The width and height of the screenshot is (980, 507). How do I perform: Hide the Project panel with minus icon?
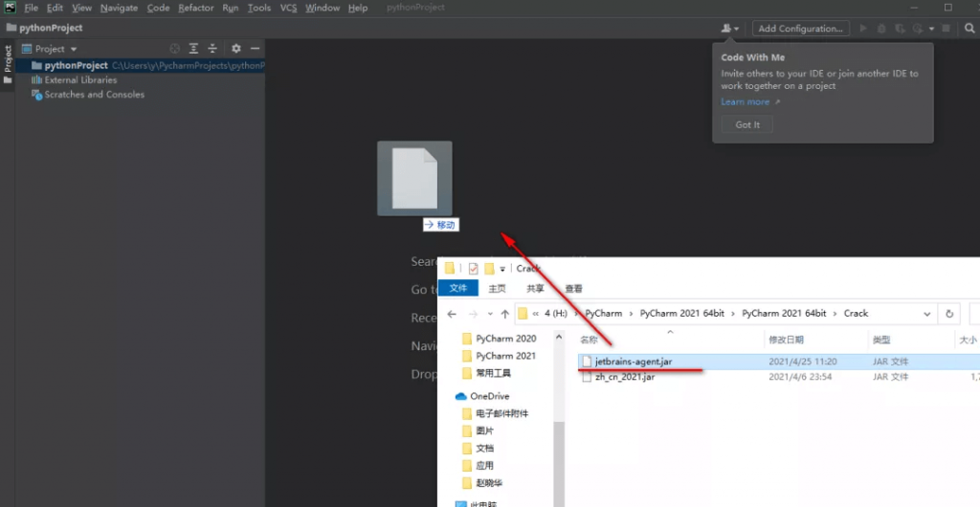pyautogui.click(x=255, y=49)
